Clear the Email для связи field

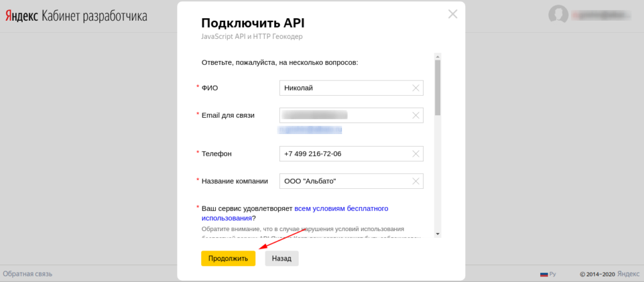click(416, 116)
